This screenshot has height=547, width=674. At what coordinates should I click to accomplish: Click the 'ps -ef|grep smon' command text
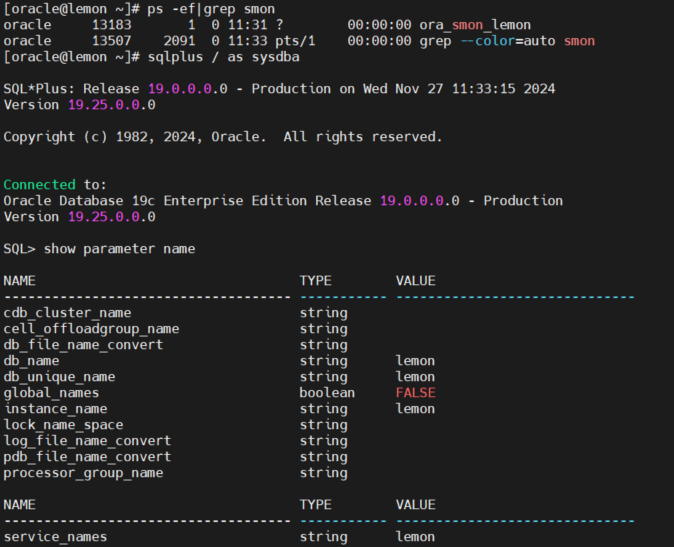211,9
